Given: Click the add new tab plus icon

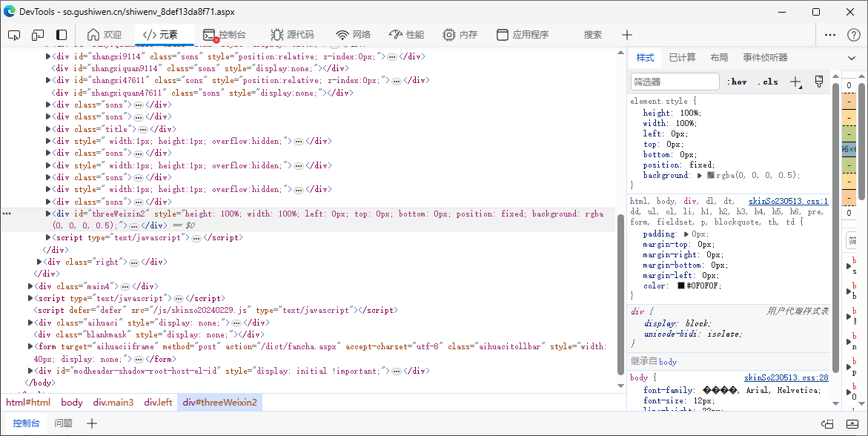Looking at the screenshot, I should pyautogui.click(x=627, y=35).
